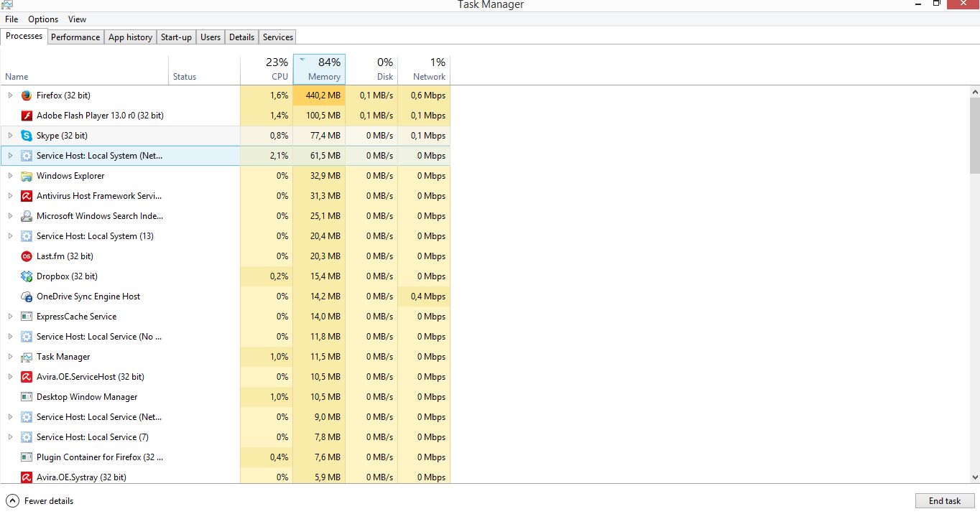Select the Adobe Flash Player 100,5 MB cell
Screen dimensions: 980x514
coord(319,116)
